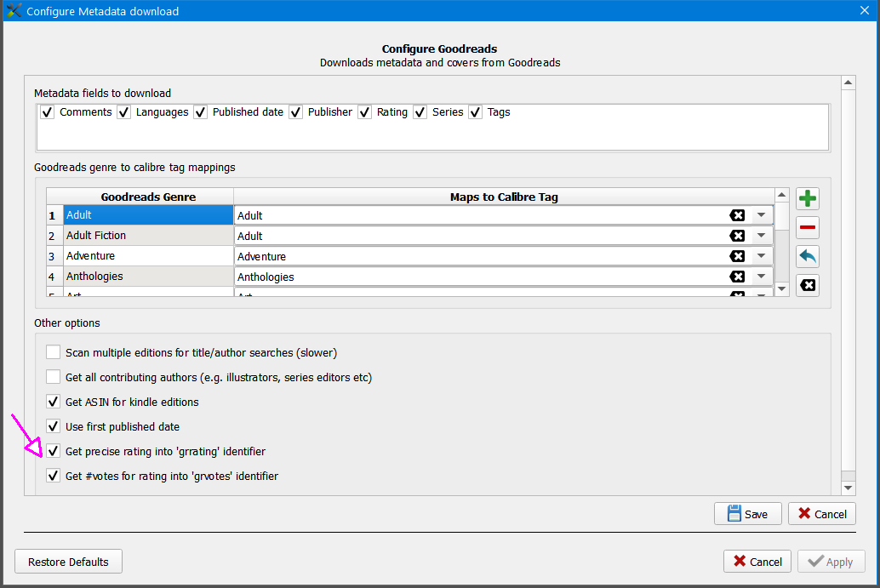Uncheck the Comments metadata field

[47, 112]
